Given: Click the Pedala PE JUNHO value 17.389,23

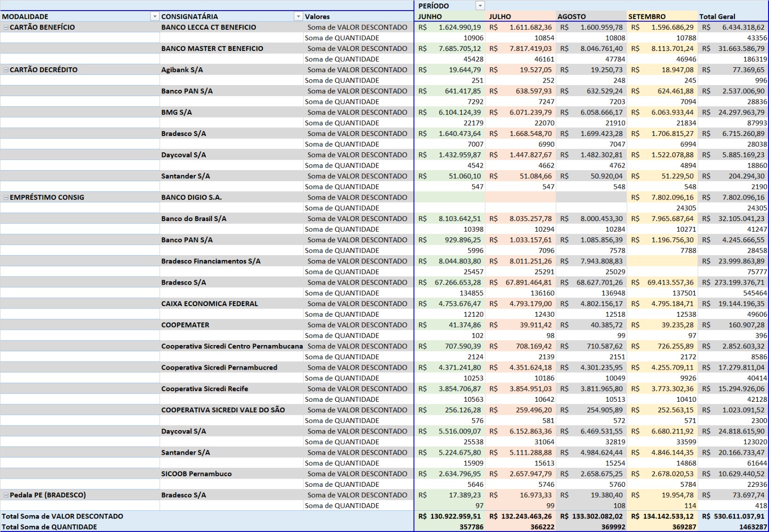Looking at the screenshot, I should coord(465,495).
